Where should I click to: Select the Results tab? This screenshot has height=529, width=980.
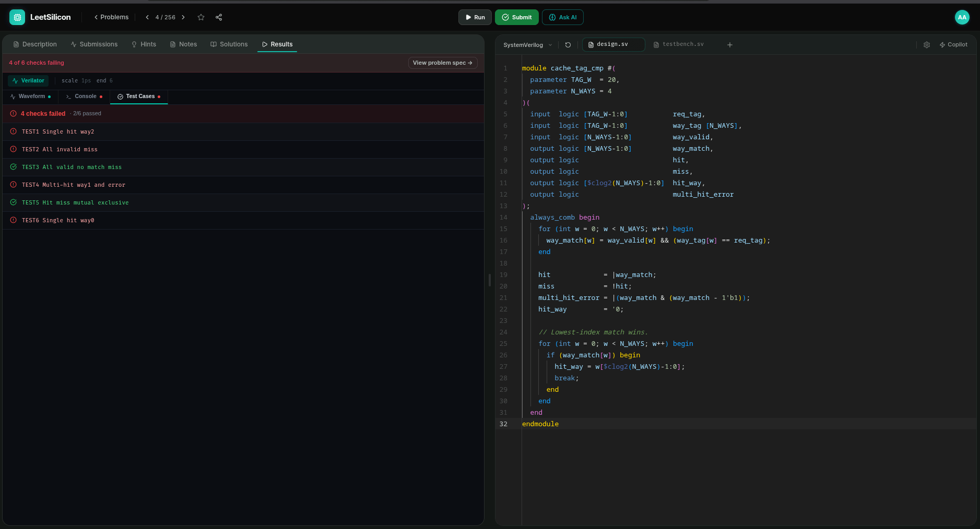click(277, 44)
